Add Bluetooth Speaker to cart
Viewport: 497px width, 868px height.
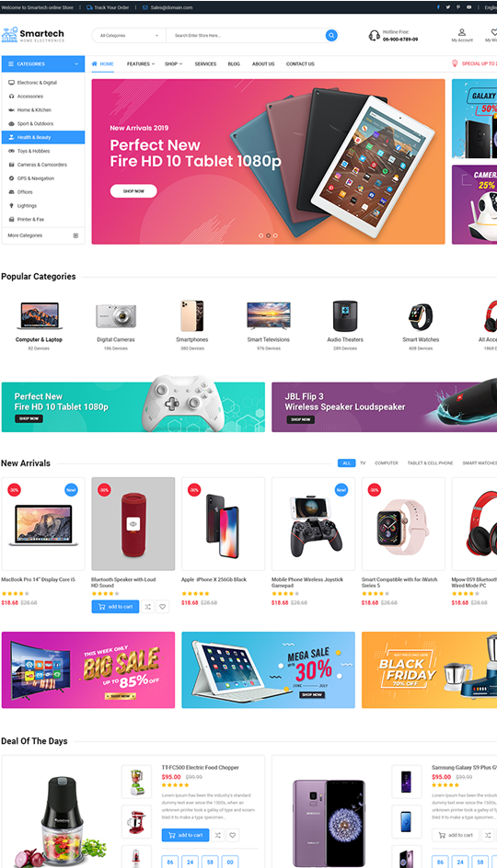click(x=115, y=607)
